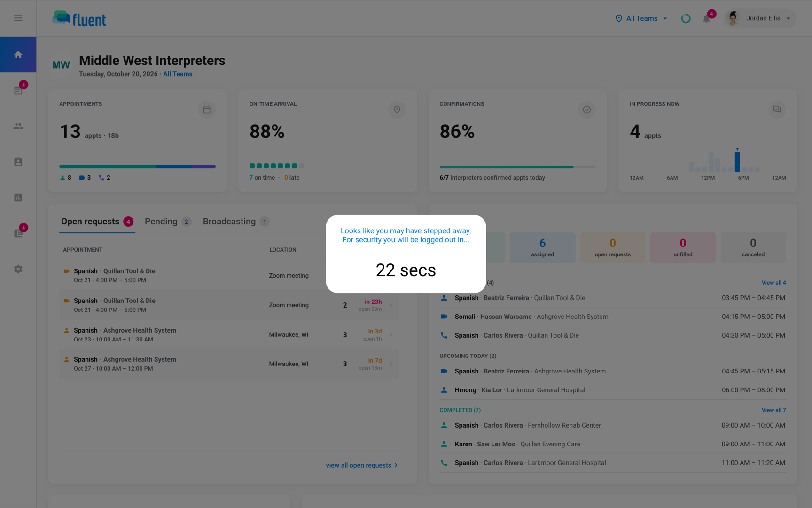Open the notifications bell
Image resolution: width=812 pixels, height=508 pixels.
pos(706,18)
